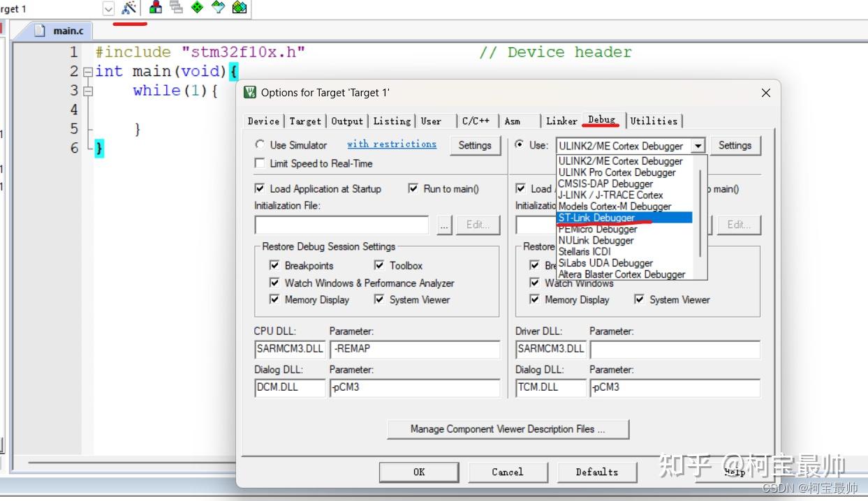The height and width of the screenshot is (501, 868).
Task: Click the Download to flash icon
Action: click(155, 9)
